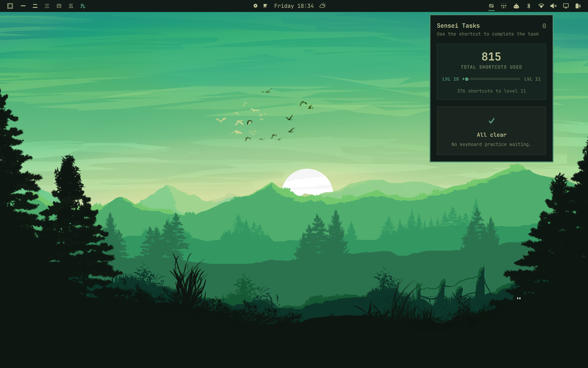The width and height of the screenshot is (588, 368).
Task: Toggle the keyboard Sensei Tasks icon
Action: pos(491,6)
